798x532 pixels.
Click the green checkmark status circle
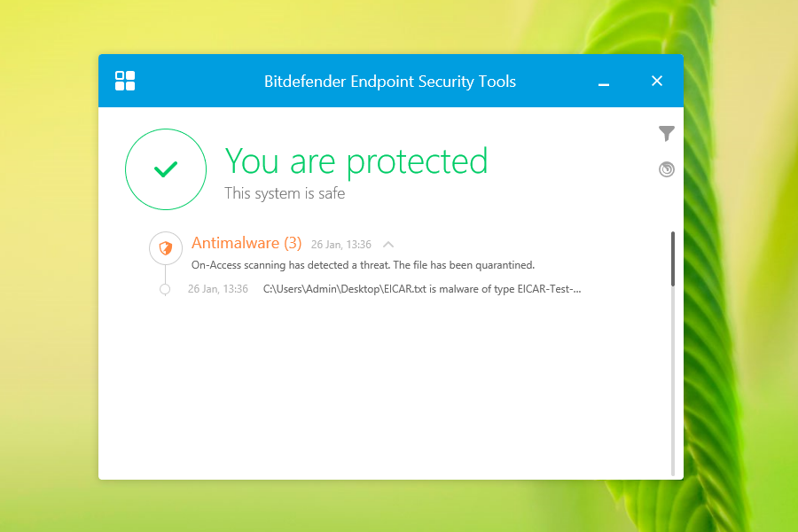point(166,169)
